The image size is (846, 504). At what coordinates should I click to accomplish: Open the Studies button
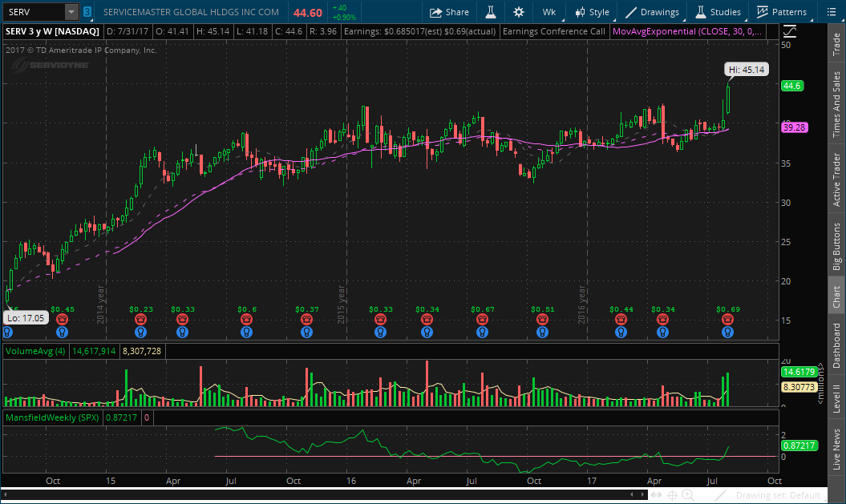tap(718, 12)
